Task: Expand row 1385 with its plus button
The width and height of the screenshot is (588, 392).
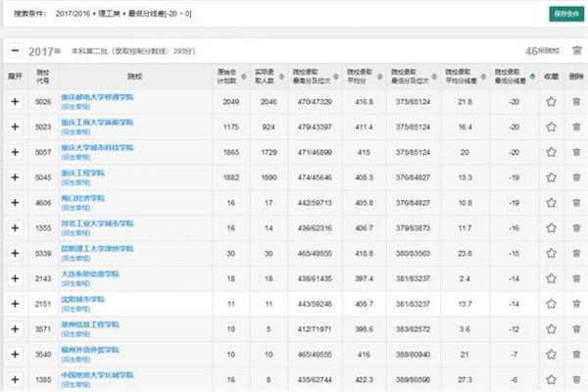Action: [x=15, y=379]
